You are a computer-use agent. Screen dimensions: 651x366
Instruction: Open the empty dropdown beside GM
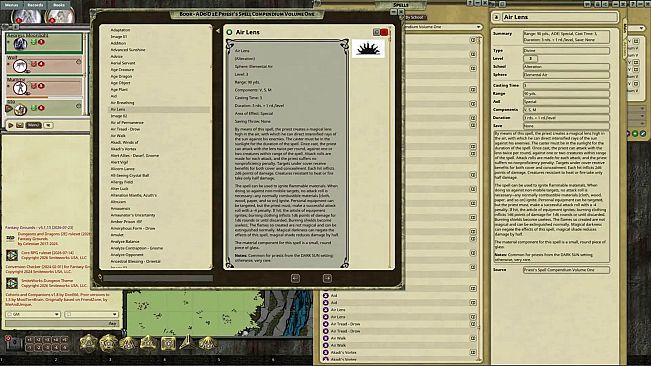click(92, 314)
